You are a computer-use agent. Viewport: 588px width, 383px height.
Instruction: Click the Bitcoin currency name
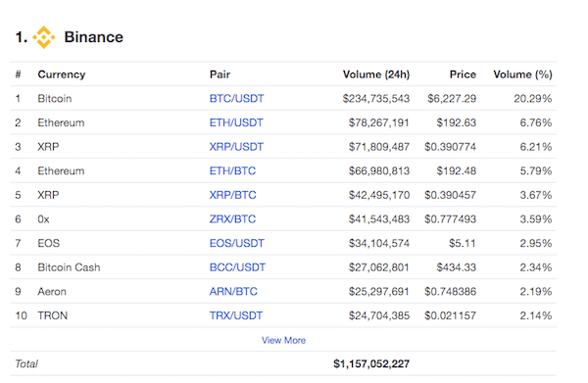pyautogui.click(x=55, y=99)
